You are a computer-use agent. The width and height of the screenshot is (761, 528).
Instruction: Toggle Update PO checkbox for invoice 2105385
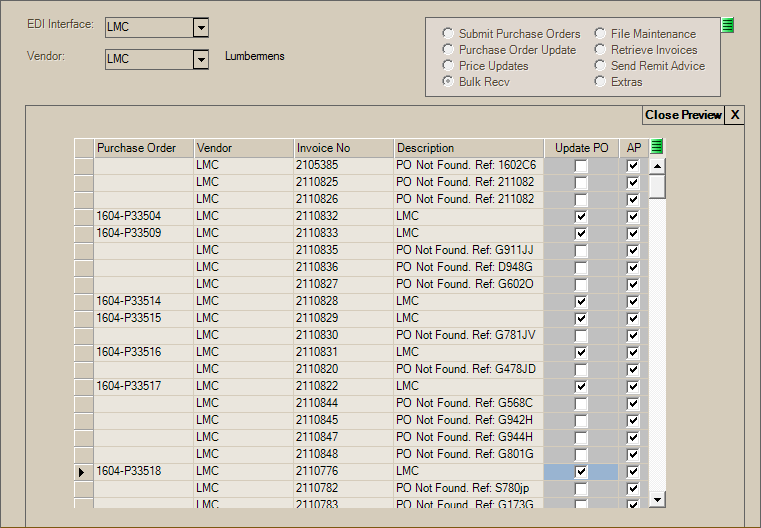[x=581, y=166]
